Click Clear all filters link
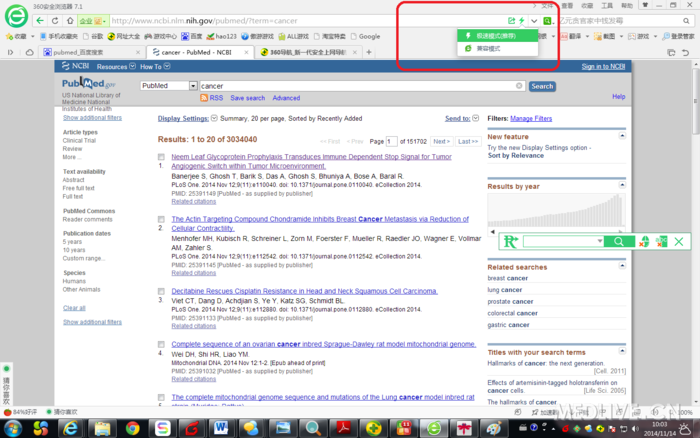This screenshot has height=438, width=700. point(74,308)
